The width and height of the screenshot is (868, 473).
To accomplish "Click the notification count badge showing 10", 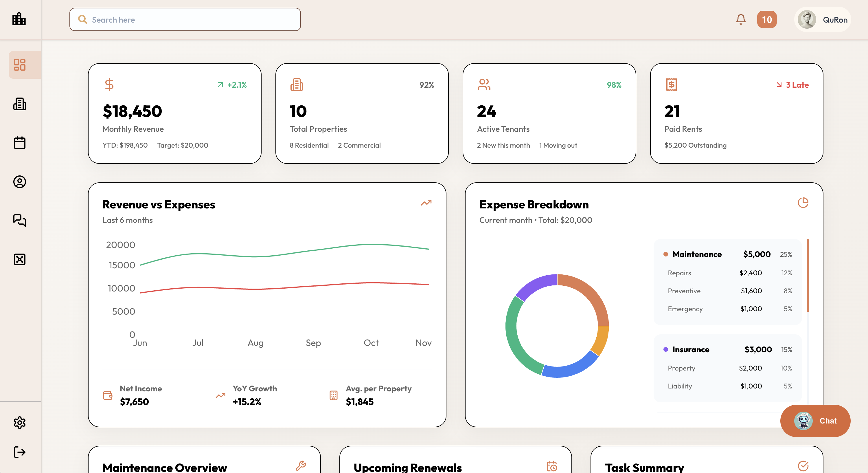I will [x=766, y=20].
